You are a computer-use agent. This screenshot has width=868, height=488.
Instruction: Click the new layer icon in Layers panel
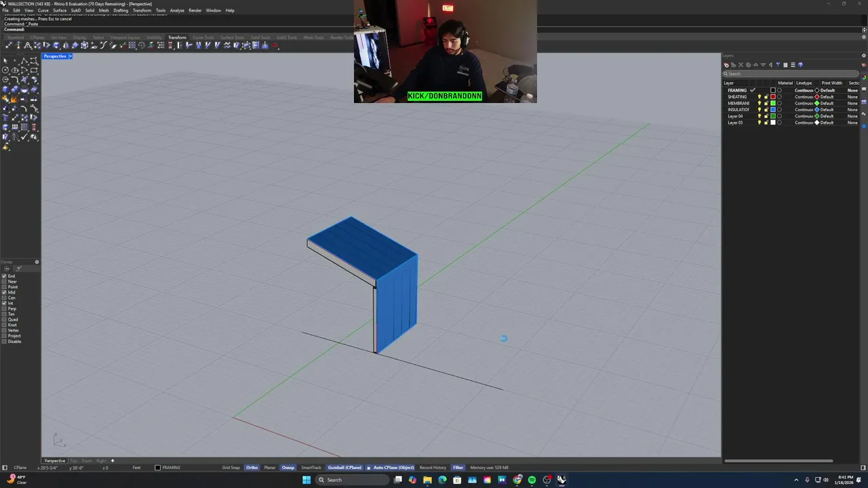[x=726, y=65]
